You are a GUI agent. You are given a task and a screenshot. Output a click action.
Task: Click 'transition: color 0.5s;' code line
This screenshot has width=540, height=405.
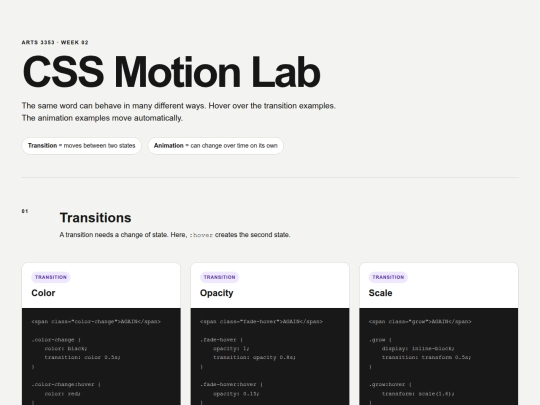click(83, 357)
